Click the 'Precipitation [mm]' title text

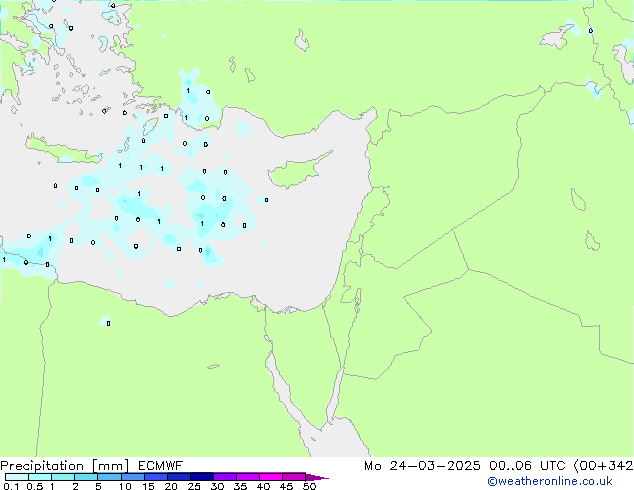click(x=64, y=466)
